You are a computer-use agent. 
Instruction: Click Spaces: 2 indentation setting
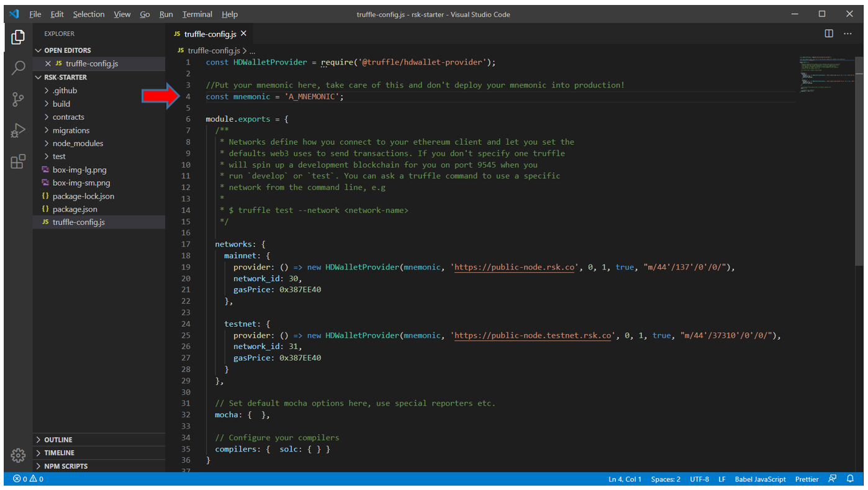(x=666, y=479)
